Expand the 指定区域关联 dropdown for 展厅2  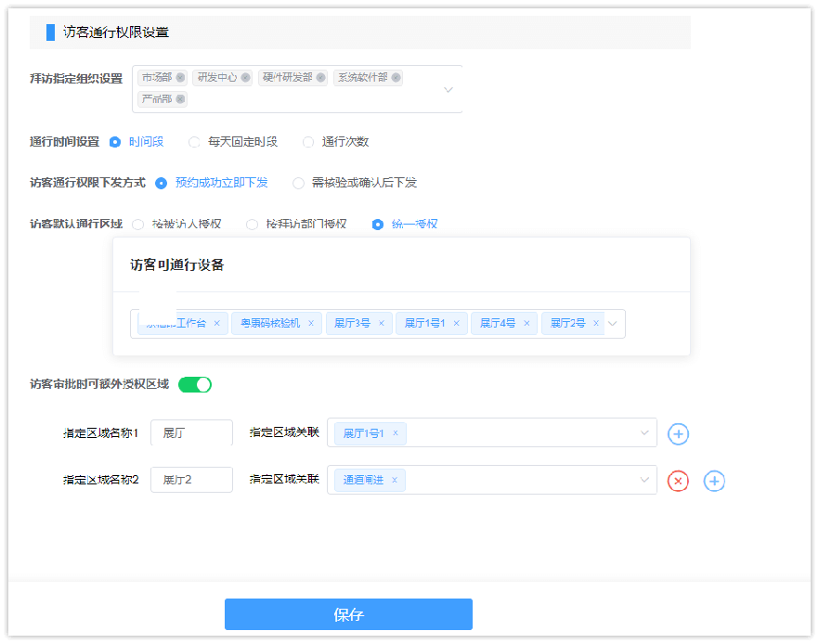644,481
